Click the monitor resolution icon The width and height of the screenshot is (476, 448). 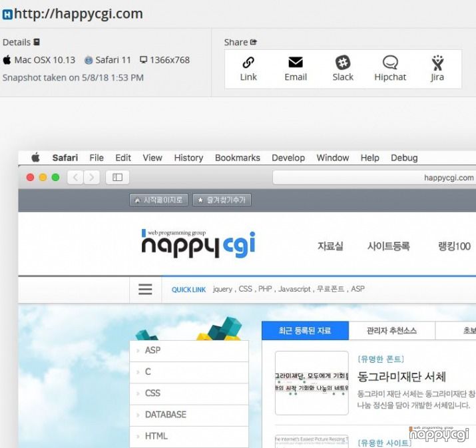pos(143,60)
